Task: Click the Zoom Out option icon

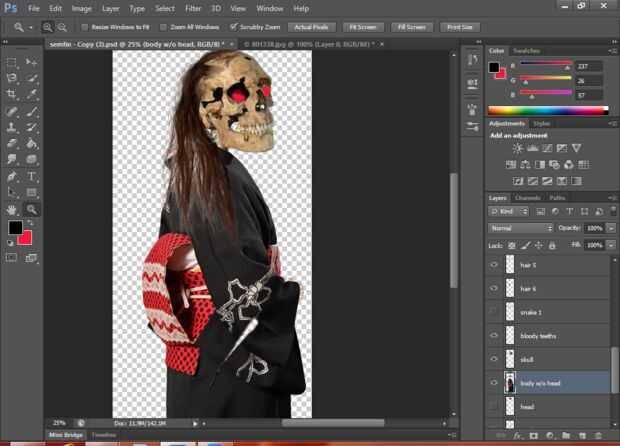Action: click(62, 27)
